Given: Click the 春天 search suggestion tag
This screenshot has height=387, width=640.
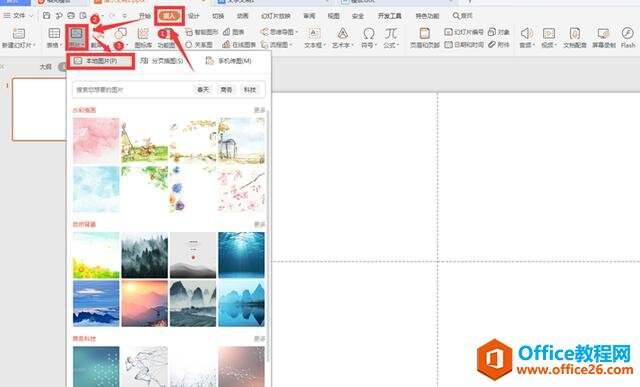Looking at the screenshot, I should (x=203, y=89).
